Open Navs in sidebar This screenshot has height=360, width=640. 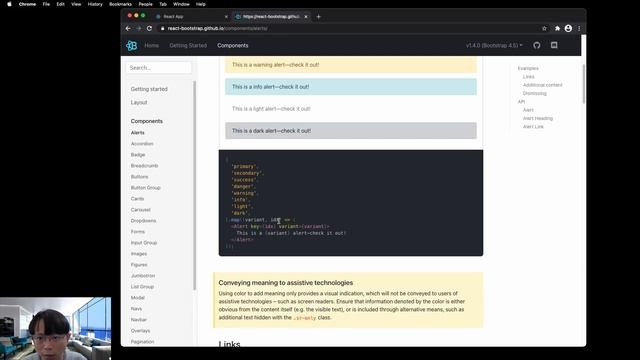click(x=136, y=309)
